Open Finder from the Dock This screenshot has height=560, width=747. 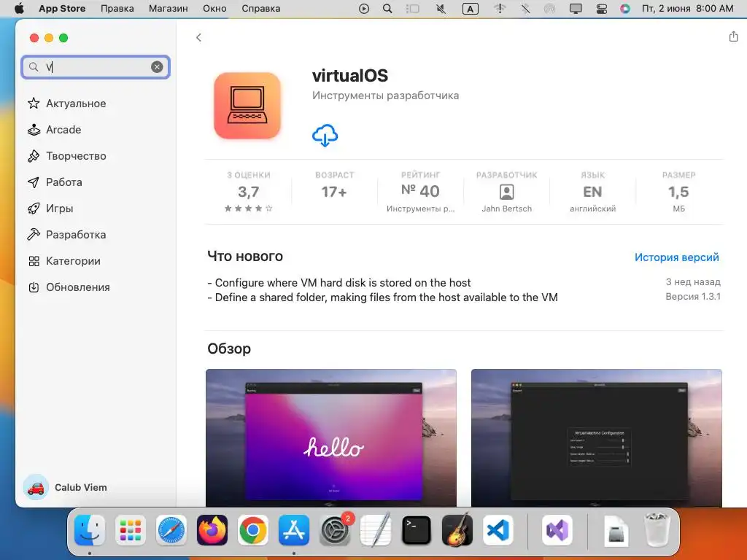pyautogui.click(x=90, y=530)
